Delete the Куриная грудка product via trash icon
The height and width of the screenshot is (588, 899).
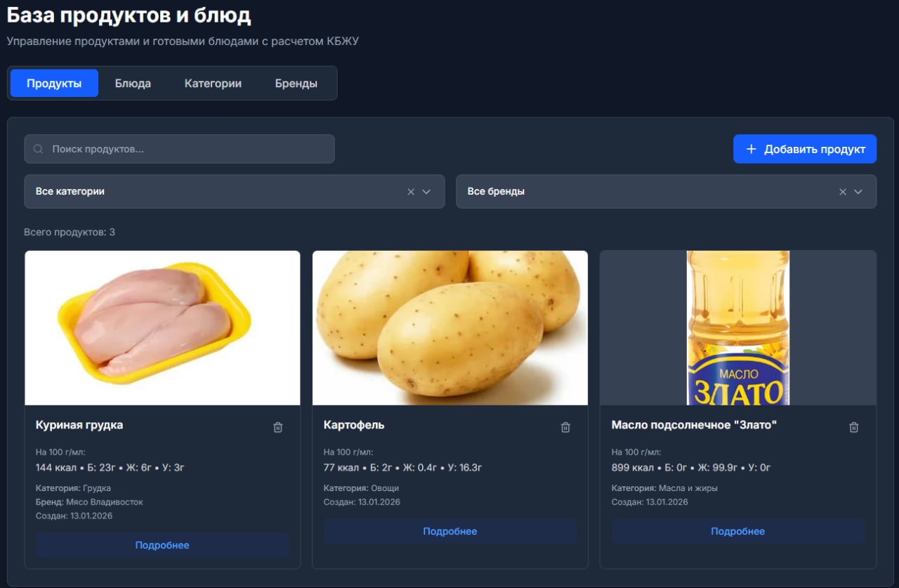278,427
